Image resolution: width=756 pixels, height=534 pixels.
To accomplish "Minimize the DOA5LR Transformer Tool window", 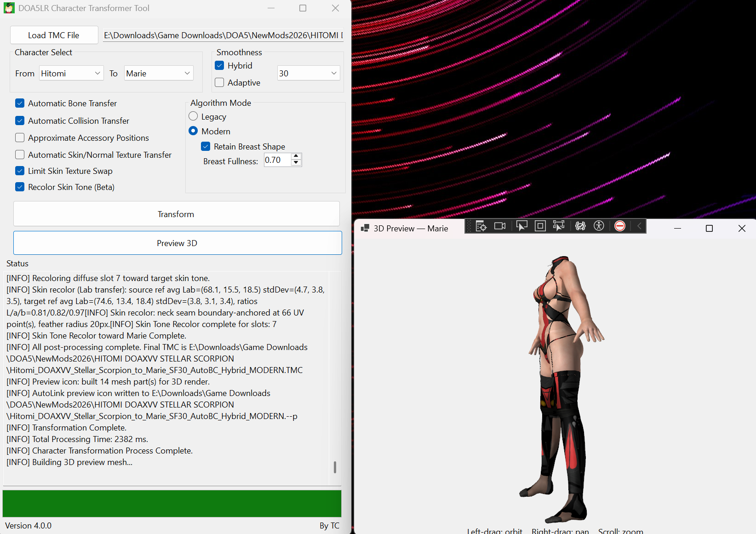I will click(271, 8).
